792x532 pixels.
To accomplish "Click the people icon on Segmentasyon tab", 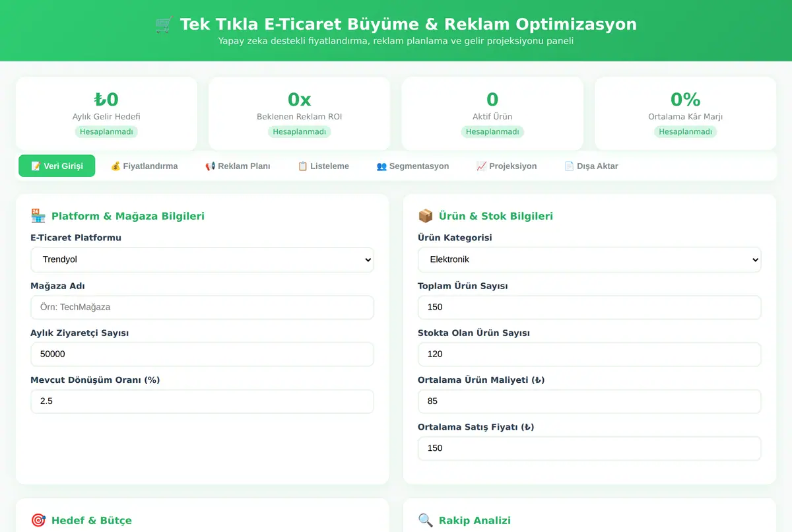I will (x=381, y=166).
